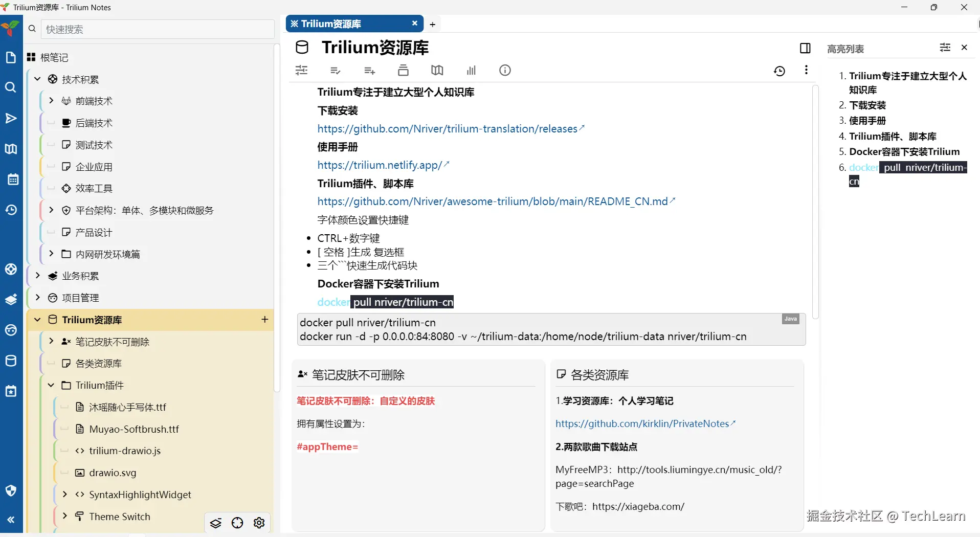Click the Trilium logo at the top of the launcher bar
This screenshot has height=537, width=980.
coord(10,28)
